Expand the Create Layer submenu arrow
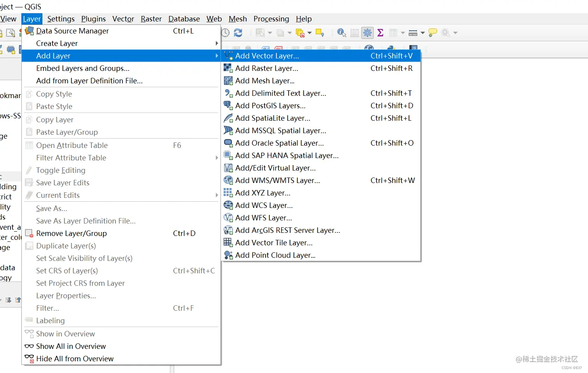The image size is (588, 373). [x=217, y=43]
